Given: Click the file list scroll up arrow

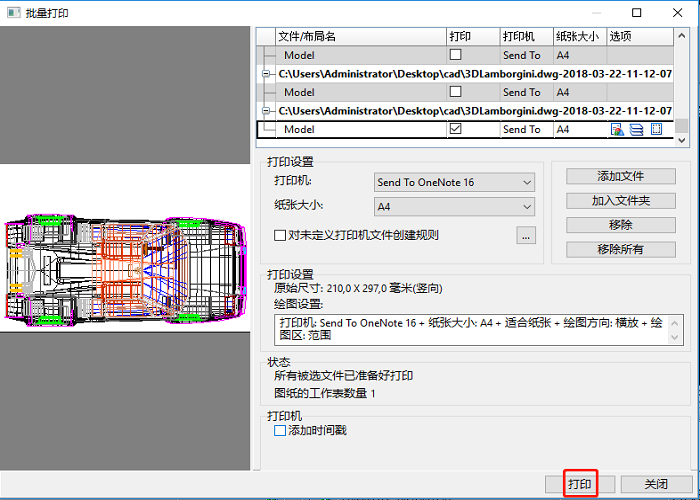Looking at the screenshot, I should (681, 36).
